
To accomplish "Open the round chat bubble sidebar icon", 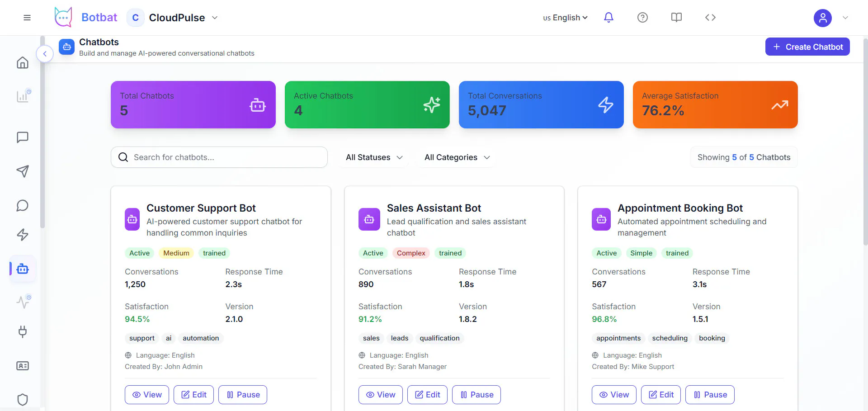I will point(23,205).
